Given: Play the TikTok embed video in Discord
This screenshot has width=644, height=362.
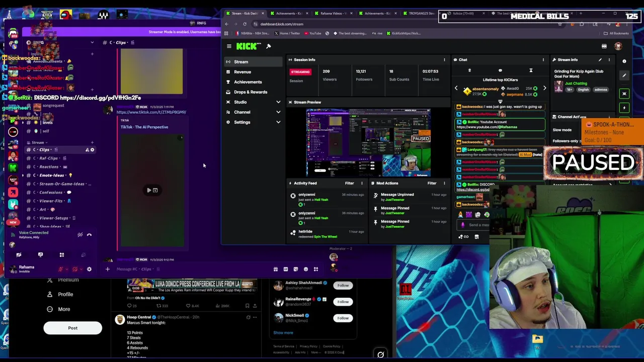Looking at the screenshot, I should pos(149,191).
